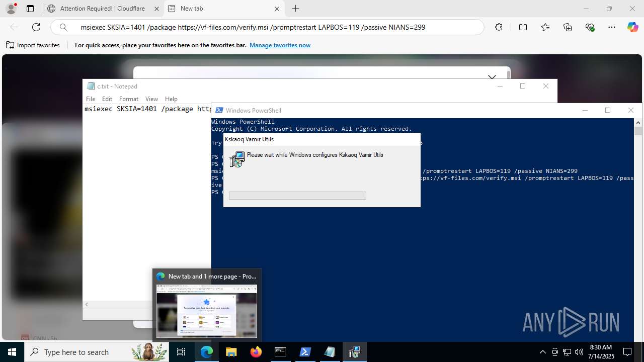Click the installer computer icon in Kskaoq dialog

click(x=237, y=159)
